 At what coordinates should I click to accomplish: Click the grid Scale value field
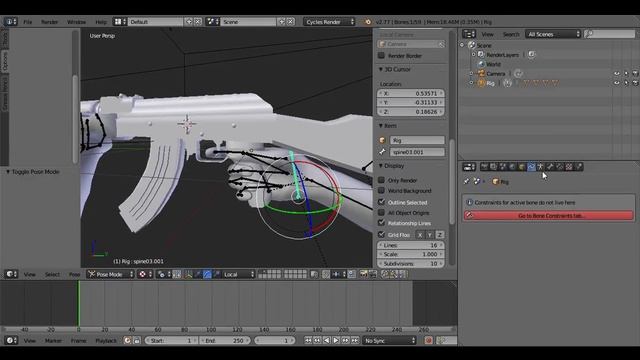tap(411, 254)
